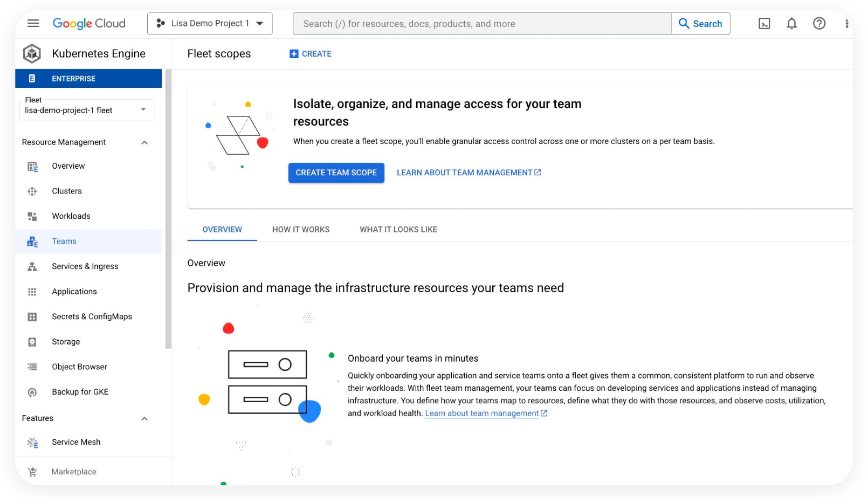Click the Secrets & ConfigMaps icon
The width and height of the screenshot is (868, 497).
pos(32,317)
